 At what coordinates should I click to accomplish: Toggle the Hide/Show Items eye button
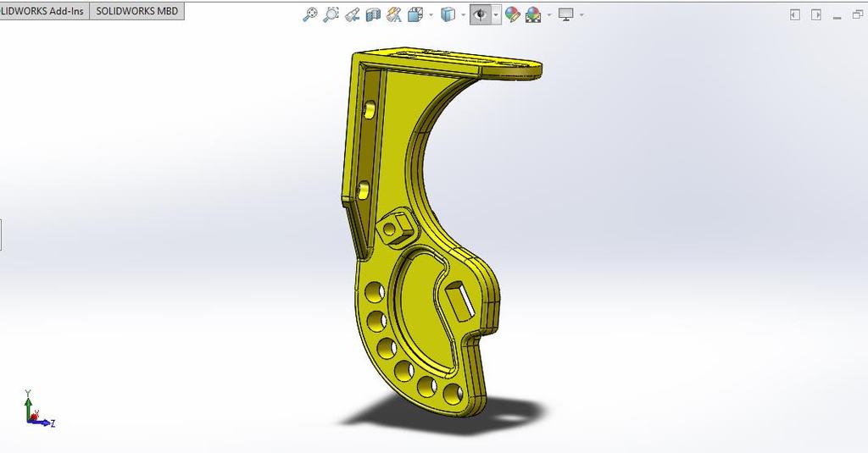click(x=480, y=15)
